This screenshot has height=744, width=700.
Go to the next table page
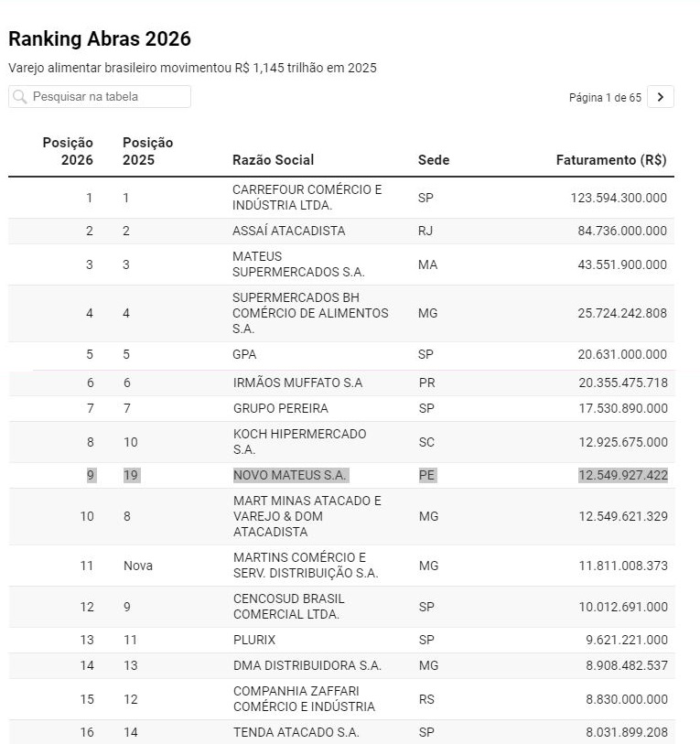coord(661,97)
